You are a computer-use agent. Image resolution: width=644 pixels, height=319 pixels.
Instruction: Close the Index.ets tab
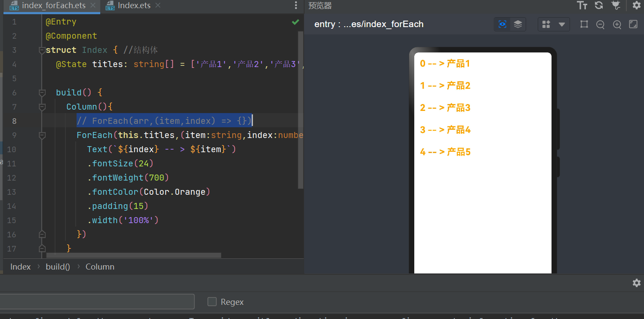pyautogui.click(x=158, y=6)
